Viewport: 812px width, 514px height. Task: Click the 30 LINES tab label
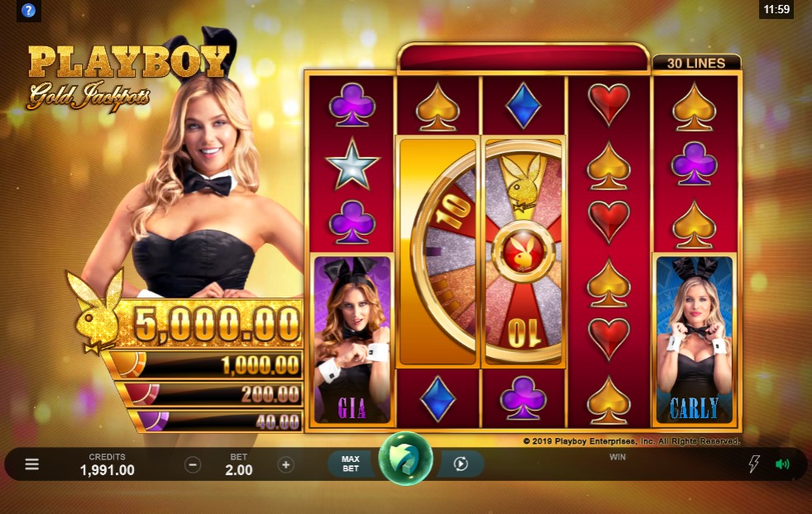(696, 63)
